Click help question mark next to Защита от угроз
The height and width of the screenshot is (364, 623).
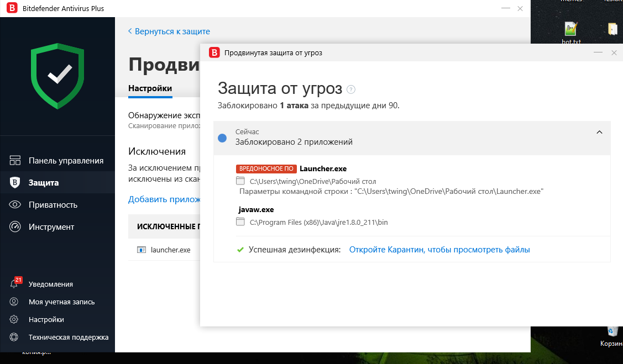point(351,89)
